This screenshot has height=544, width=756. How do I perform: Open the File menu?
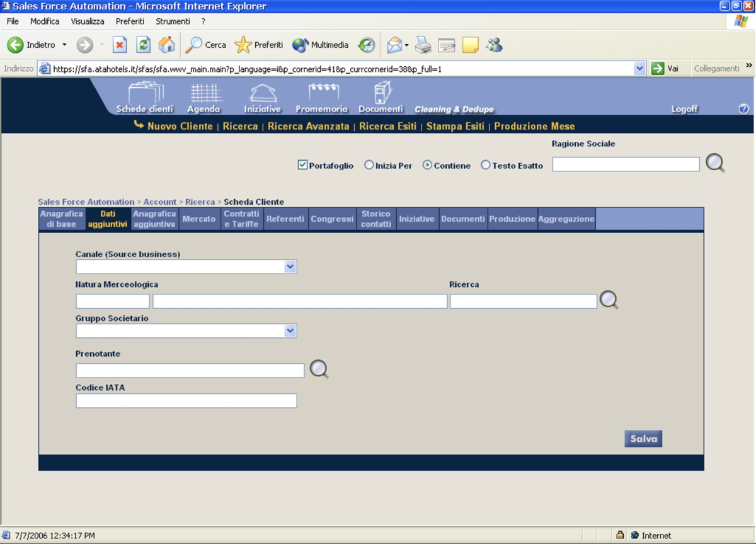[x=13, y=21]
